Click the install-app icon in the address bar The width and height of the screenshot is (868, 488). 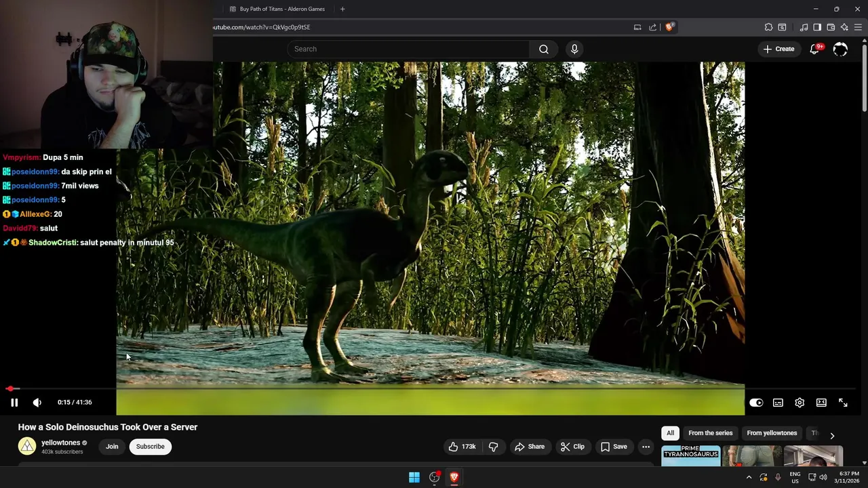click(x=637, y=27)
